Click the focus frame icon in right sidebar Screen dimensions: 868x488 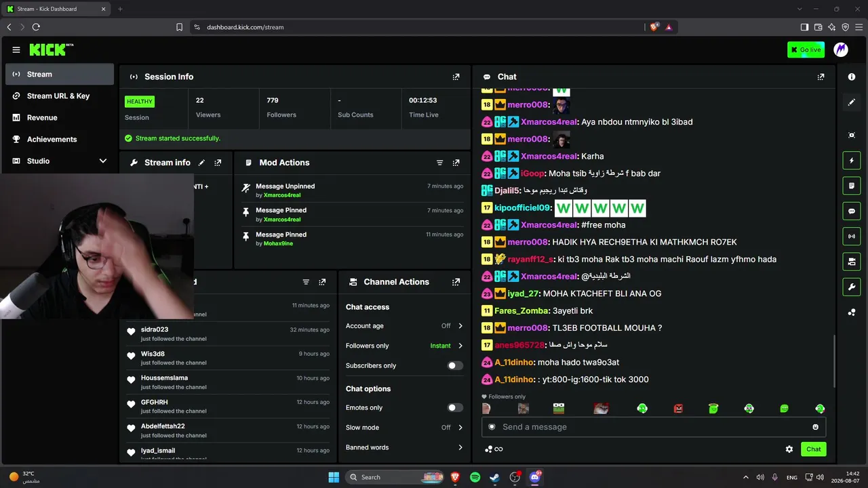pyautogui.click(x=852, y=135)
